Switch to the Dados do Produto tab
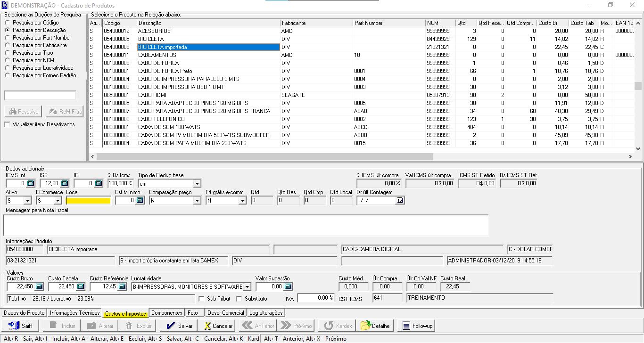This screenshot has height=343, width=644. (24, 313)
